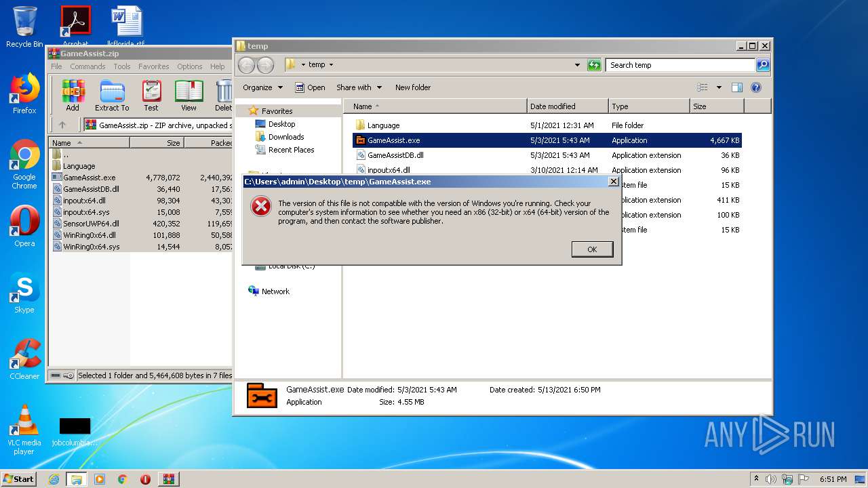Expand the address bar history dropdown

[577, 65]
